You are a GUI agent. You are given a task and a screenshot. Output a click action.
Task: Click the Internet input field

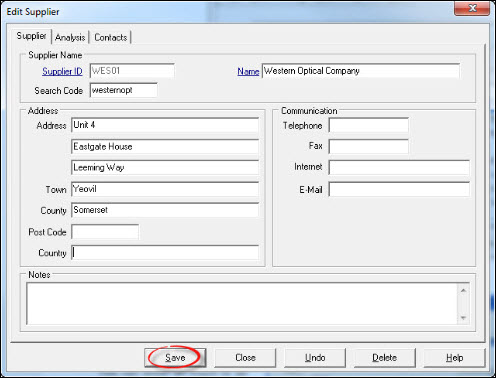399,167
